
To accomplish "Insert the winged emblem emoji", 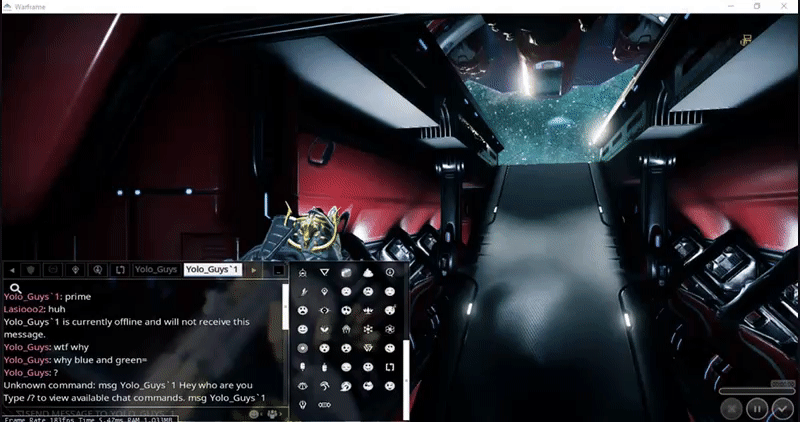I will point(368,310).
